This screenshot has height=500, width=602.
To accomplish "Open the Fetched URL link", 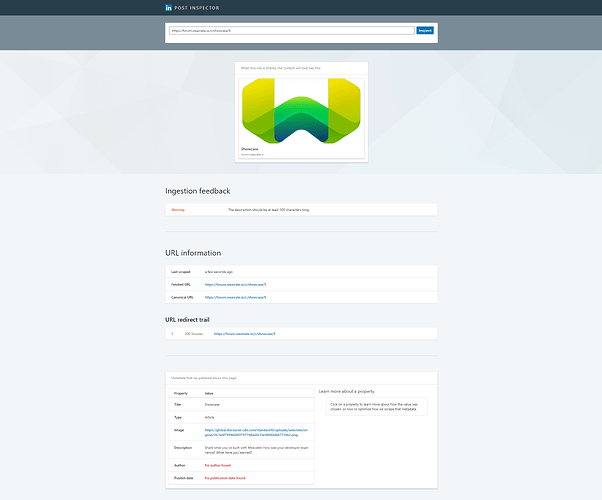I will (x=235, y=285).
